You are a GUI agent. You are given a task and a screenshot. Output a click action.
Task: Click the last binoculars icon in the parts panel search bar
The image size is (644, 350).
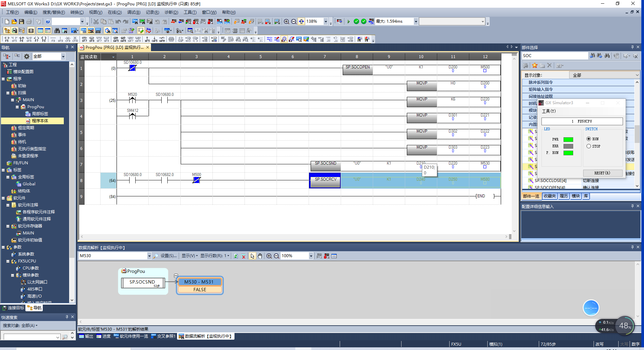607,55
